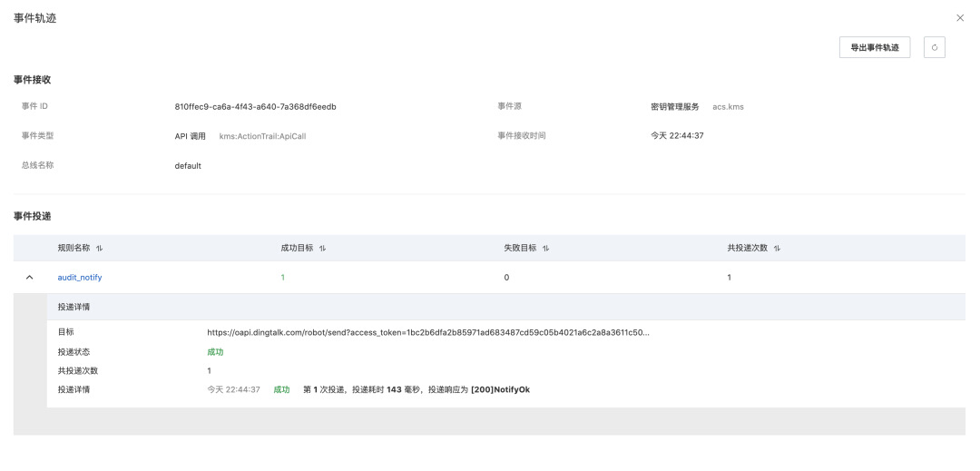Click the 事件类型 field label
Image resolution: width=980 pixels, height=471 pixels.
tap(37, 135)
